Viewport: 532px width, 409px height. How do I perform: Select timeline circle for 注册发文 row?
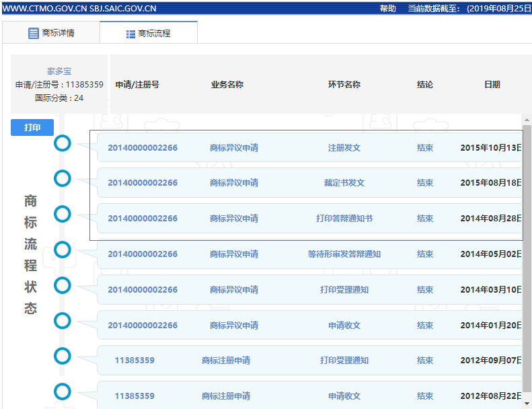pyautogui.click(x=63, y=143)
